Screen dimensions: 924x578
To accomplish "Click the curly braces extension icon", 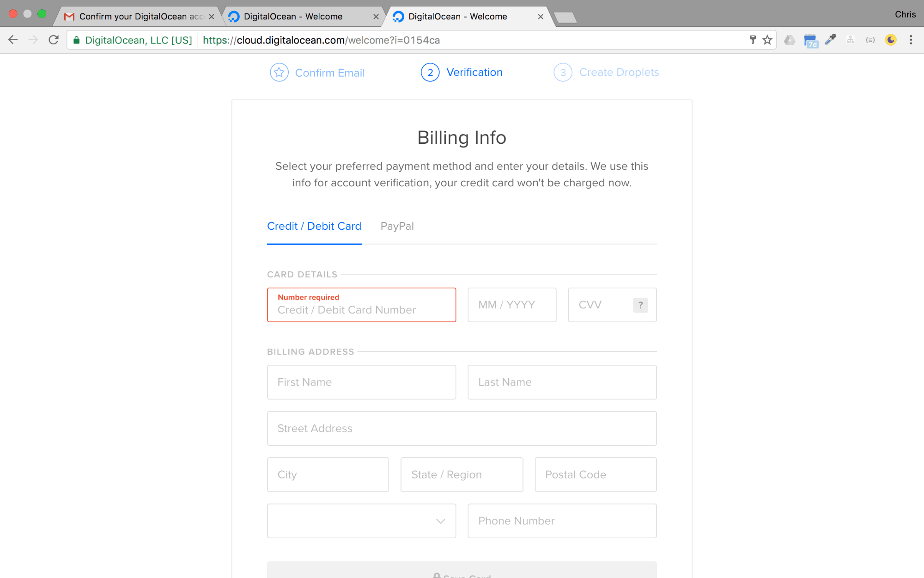I will click(x=870, y=40).
